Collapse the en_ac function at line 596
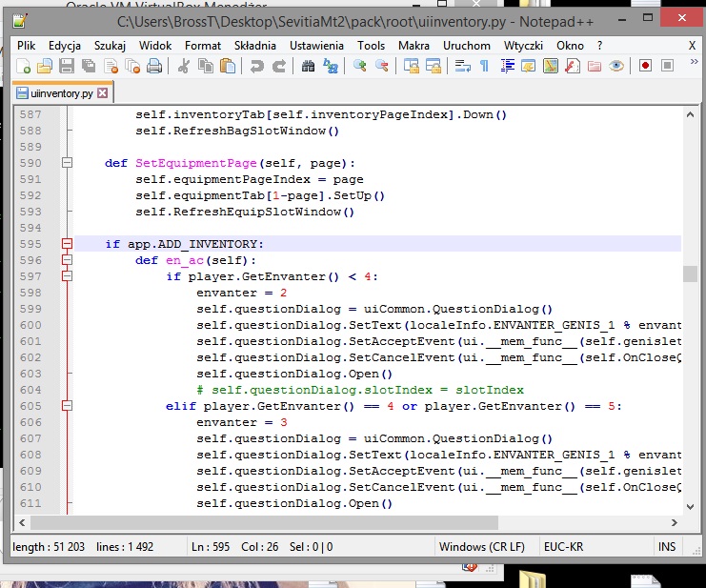This screenshot has height=588, width=706. 67,260
